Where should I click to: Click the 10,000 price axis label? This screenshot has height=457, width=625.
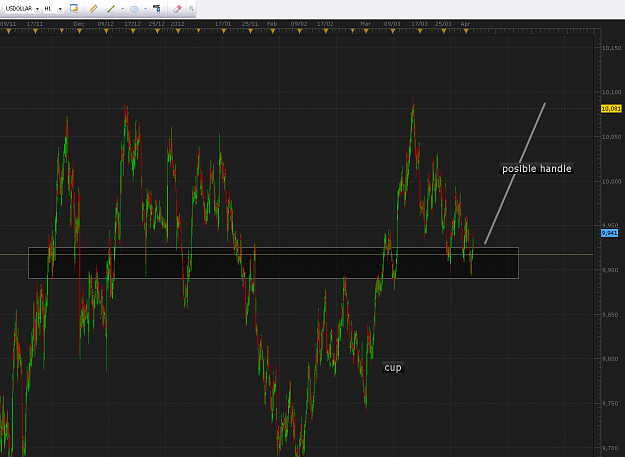click(x=611, y=181)
